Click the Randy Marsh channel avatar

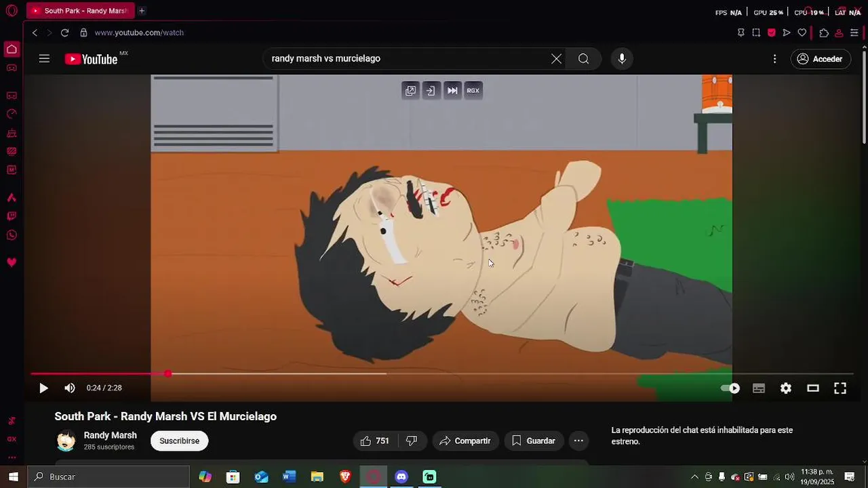point(66,441)
